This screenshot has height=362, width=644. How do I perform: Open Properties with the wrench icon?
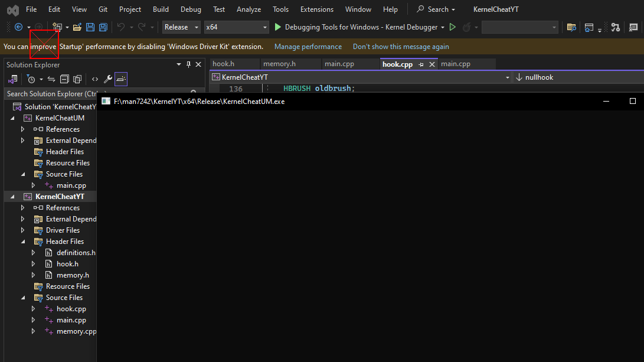(108, 79)
